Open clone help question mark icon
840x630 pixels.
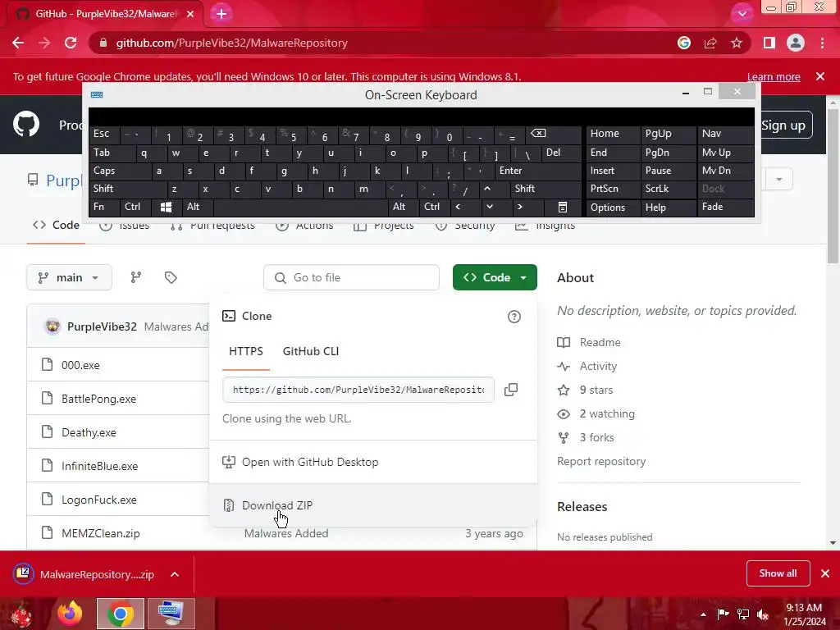tap(514, 317)
